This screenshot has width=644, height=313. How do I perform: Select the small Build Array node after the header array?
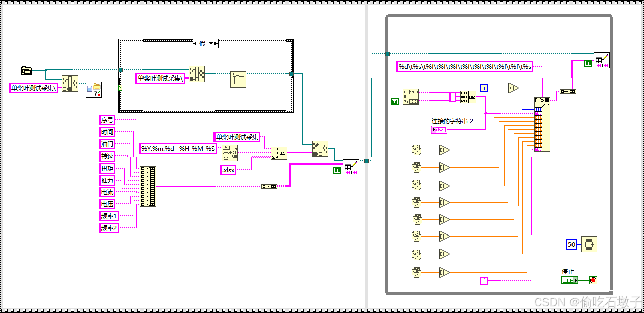tap(269, 187)
